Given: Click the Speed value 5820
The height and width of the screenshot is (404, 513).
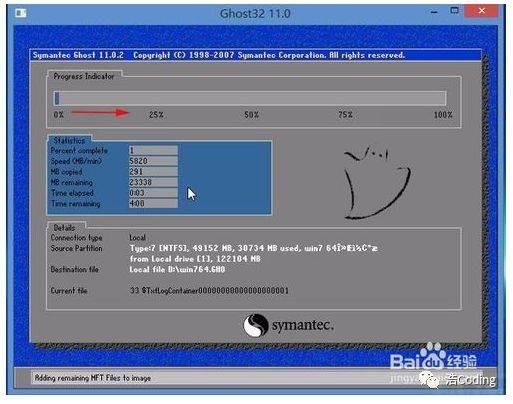Looking at the screenshot, I should (x=153, y=161).
